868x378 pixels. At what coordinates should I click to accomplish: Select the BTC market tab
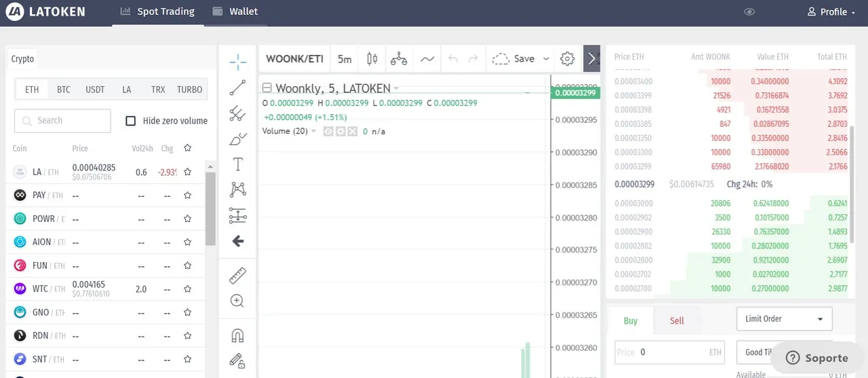(x=64, y=90)
